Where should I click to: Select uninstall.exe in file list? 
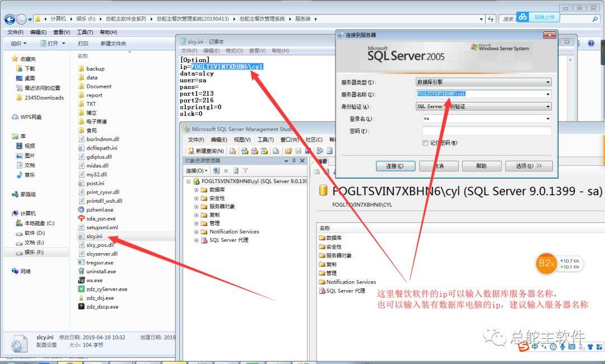101,272
